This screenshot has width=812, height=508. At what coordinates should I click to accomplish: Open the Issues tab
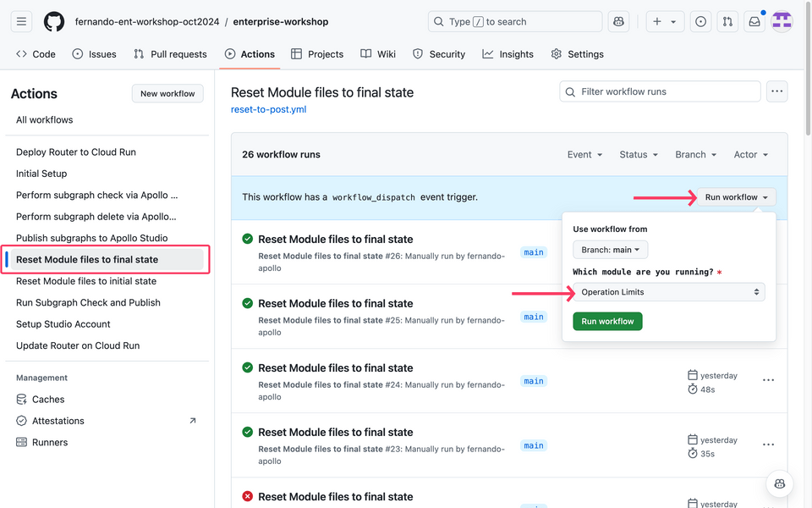(x=94, y=54)
